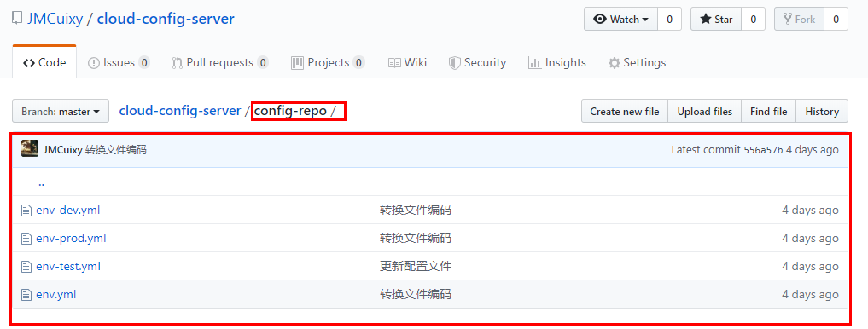This screenshot has width=868, height=329.
Task: Star the repository
Action: pyautogui.click(x=716, y=20)
